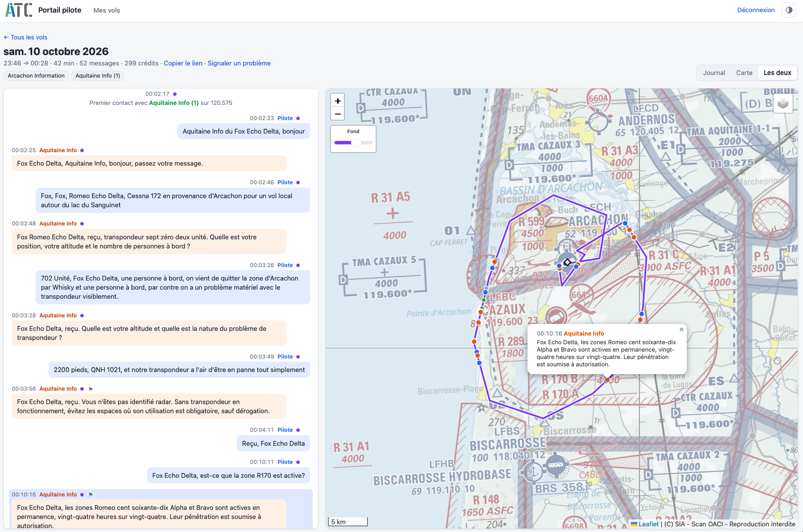Click Signaler un problème
This screenshot has width=803, height=532.
[239, 63]
